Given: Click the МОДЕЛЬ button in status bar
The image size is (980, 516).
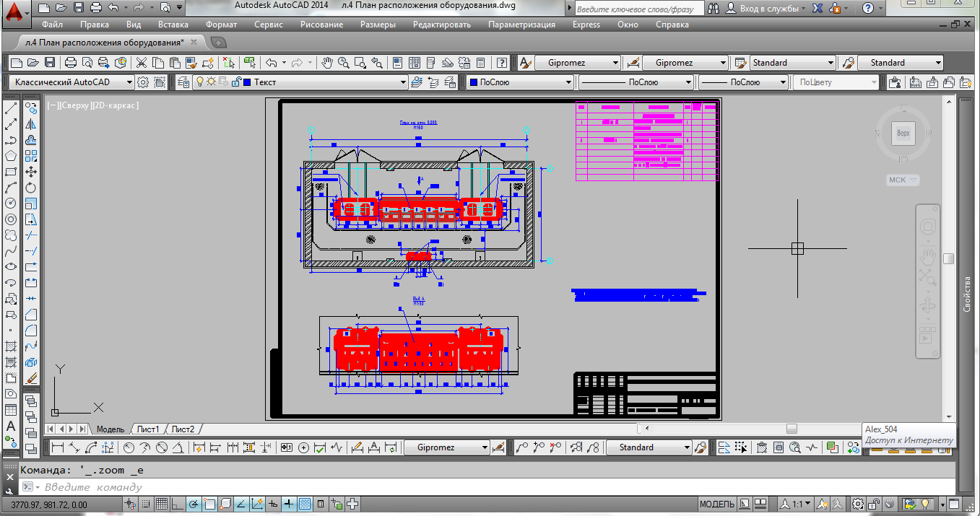Looking at the screenshot, I should 716,504.
